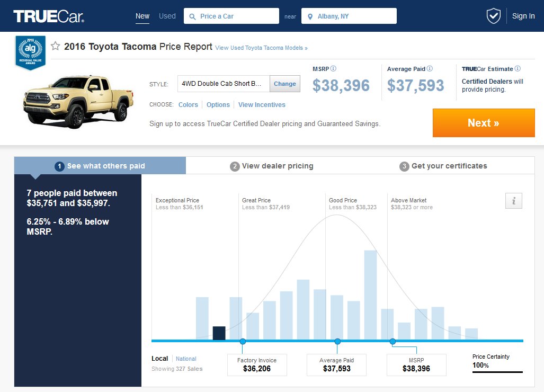
Task: Click the large $38,396 MSRP value
Action: pos(341,85)
